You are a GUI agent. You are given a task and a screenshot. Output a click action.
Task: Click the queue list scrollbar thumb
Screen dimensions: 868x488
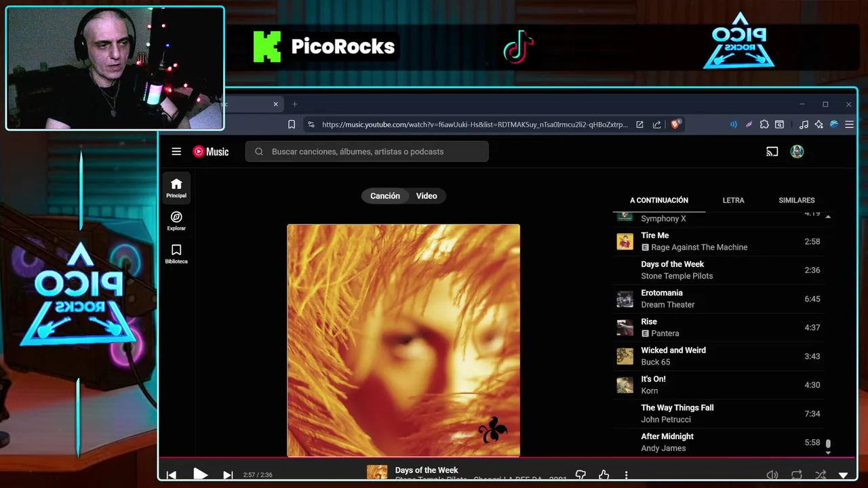(828, 443)
